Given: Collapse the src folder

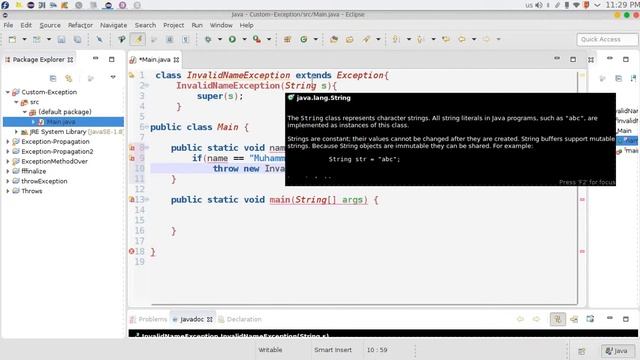Looking at the screenshot, I should pyautogui.click(x=16, y=102).
